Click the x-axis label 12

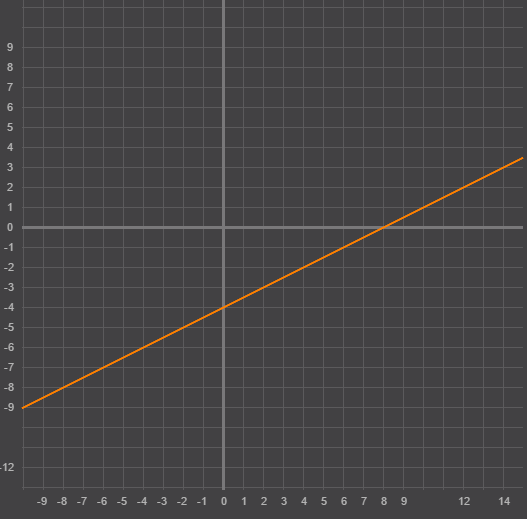tap(464, 502)
